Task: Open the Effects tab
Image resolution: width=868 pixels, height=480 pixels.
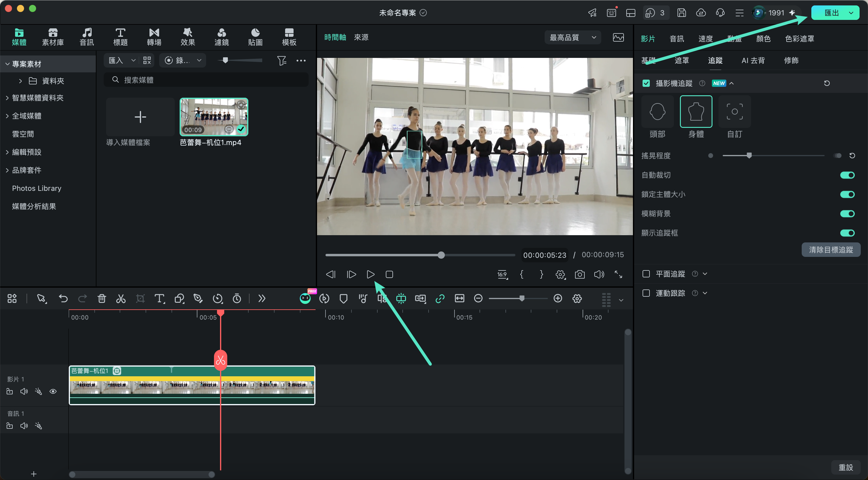Action: [x=188, y=37]
